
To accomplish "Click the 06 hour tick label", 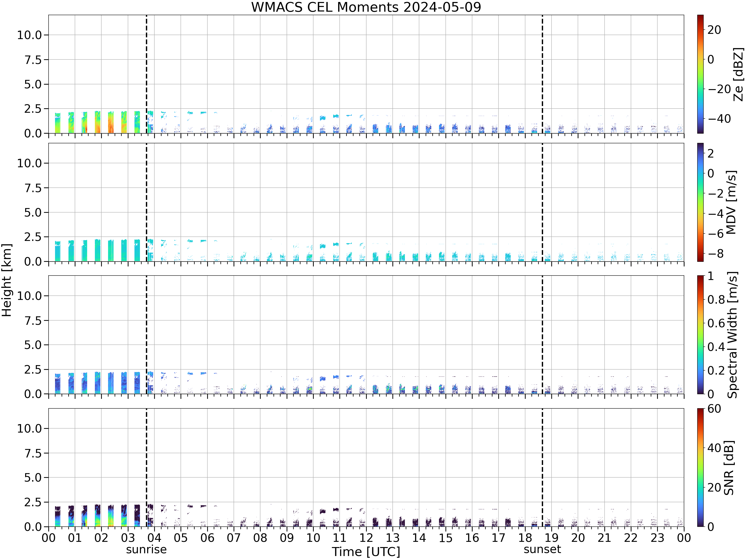I will tap(207, 538).
